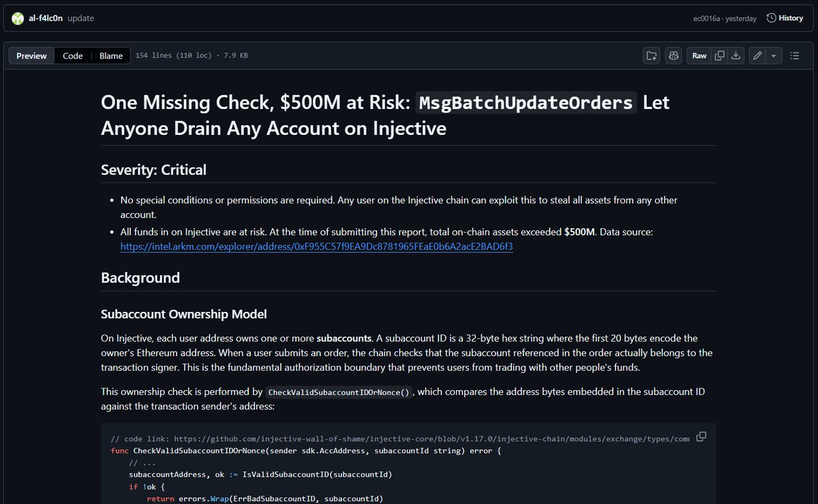View the Raw file
The image size is (818, 504).
point(699,56)
